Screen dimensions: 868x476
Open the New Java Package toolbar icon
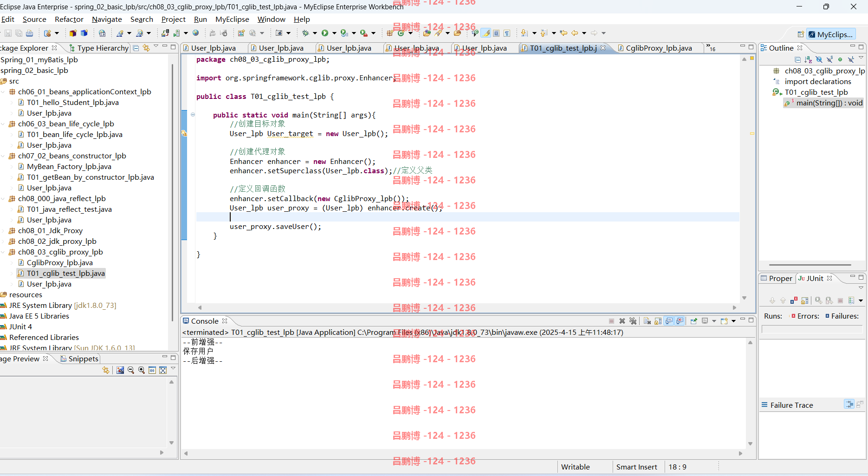(x=390, y=33)
